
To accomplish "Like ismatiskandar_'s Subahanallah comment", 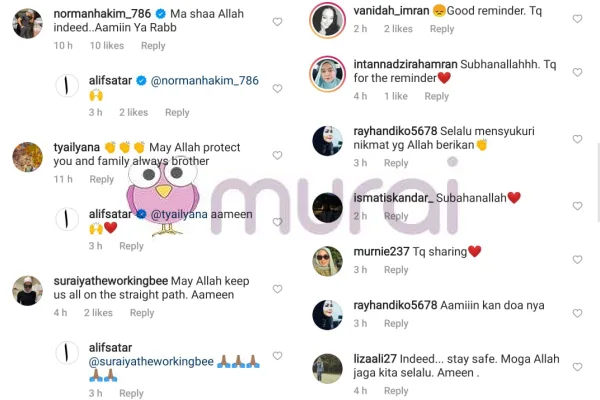I will [x=577, y=206].
